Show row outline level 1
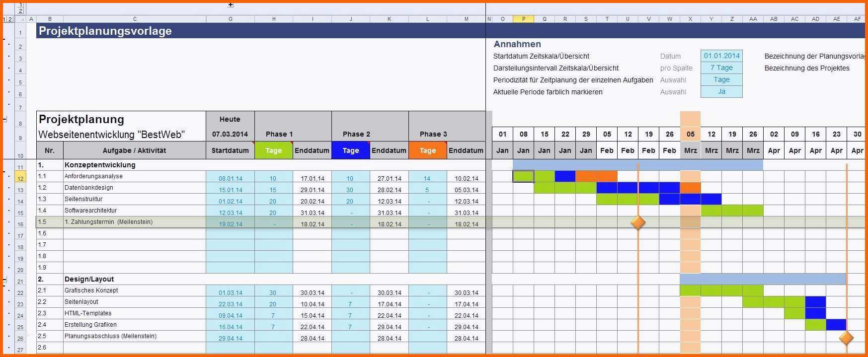Image resolution: width=868 pixels, height=357 pixels. 4,19
